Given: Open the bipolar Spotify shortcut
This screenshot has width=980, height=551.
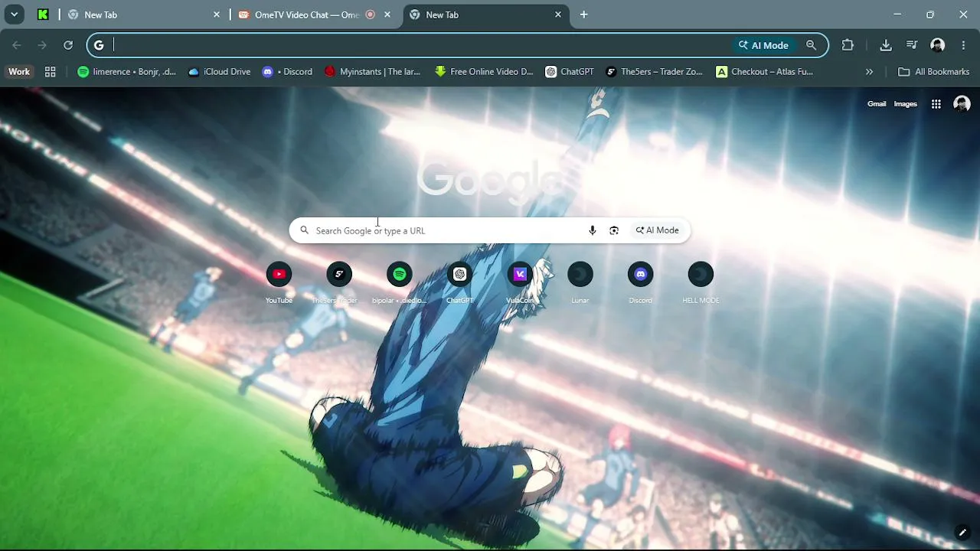Looking at the screenshot, I should pyautogui.click(x=399, y=282).
